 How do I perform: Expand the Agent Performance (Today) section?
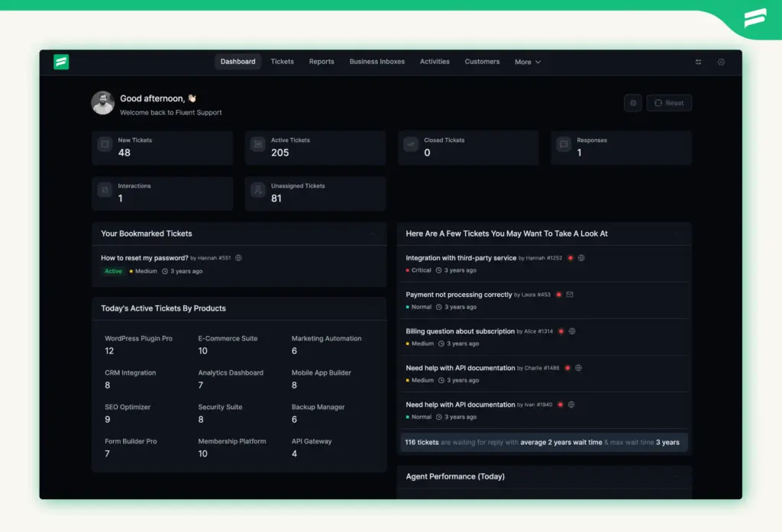(x=678, y=476)
